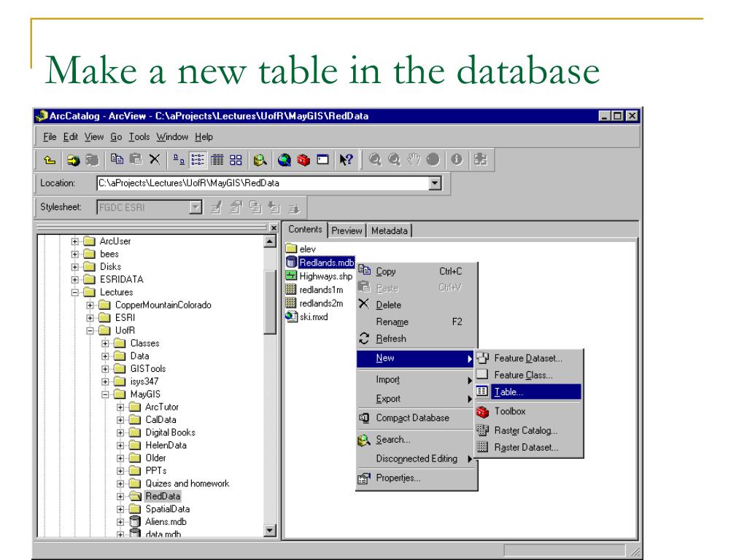Switch to Large Icons view
This screenshot has width=747, height=560.
tap(179, 160)
